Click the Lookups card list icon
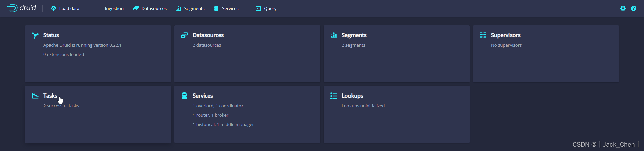 pos(334,96)
